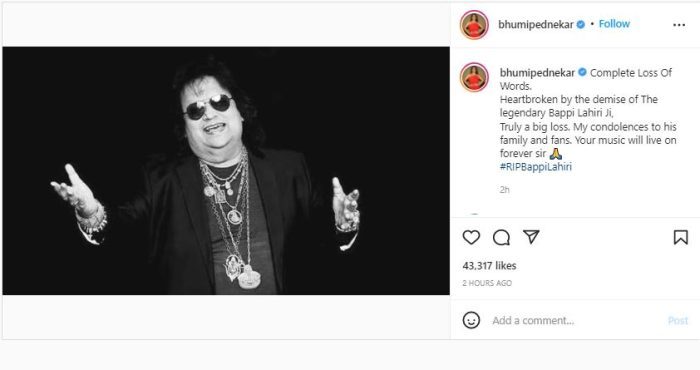The height and width of the screenshot is (370, 700).
Task: Open comments via the speech bubble icon
Action: point(501,237)
